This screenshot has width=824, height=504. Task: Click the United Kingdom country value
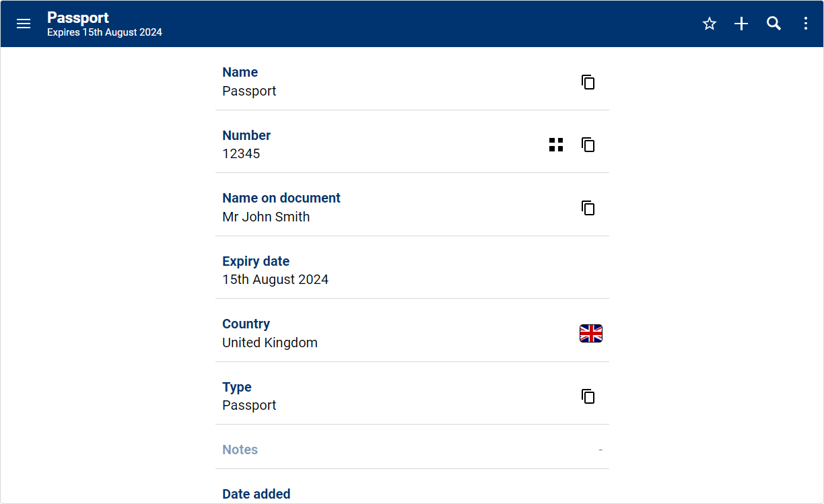tap(270, 343)
